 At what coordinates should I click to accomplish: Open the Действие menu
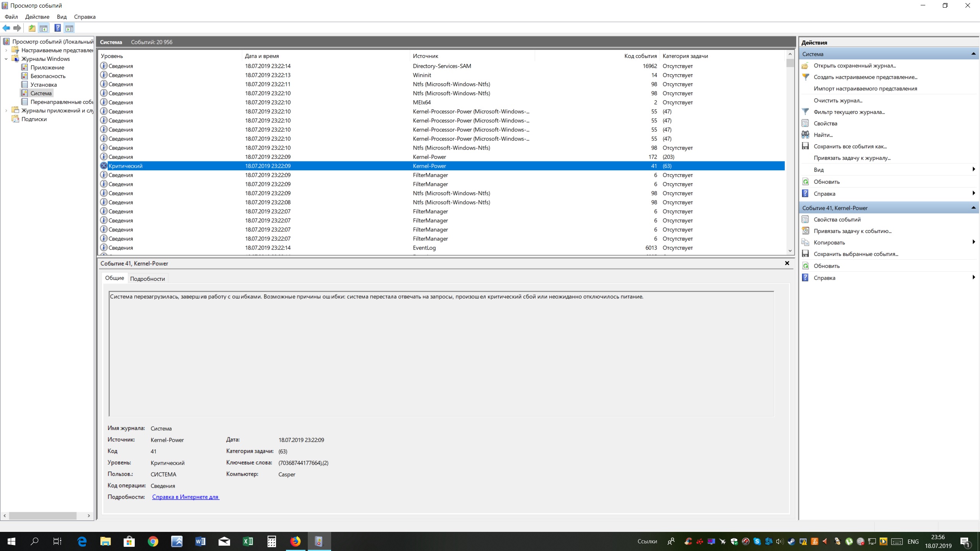coord(37,17)
